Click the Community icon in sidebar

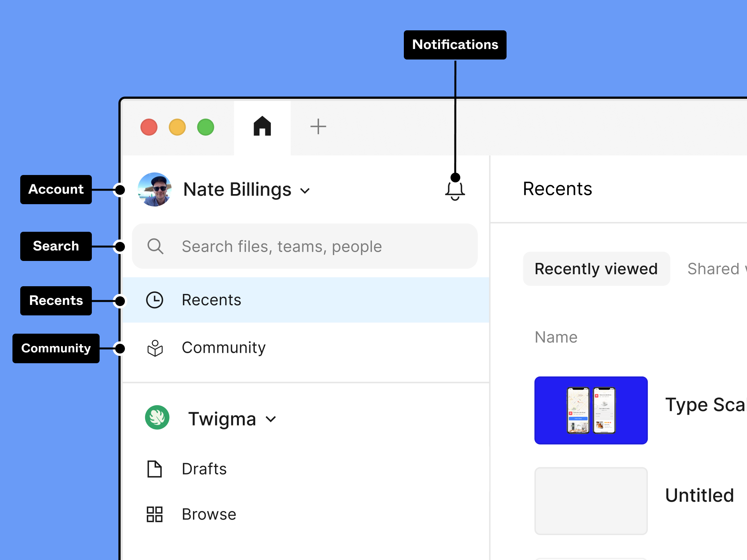pos(155,348)
